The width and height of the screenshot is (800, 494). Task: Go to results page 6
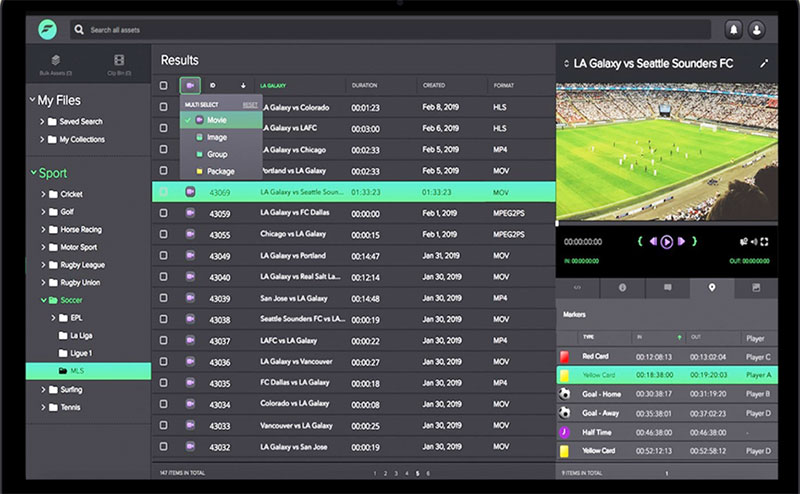point(429,472)
